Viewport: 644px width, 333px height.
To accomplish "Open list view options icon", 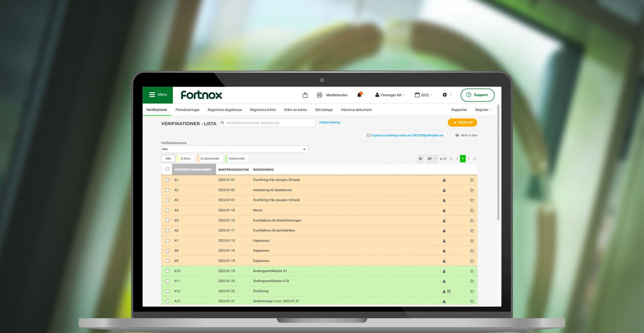I will pyautogui.click(x=420, y=159).
